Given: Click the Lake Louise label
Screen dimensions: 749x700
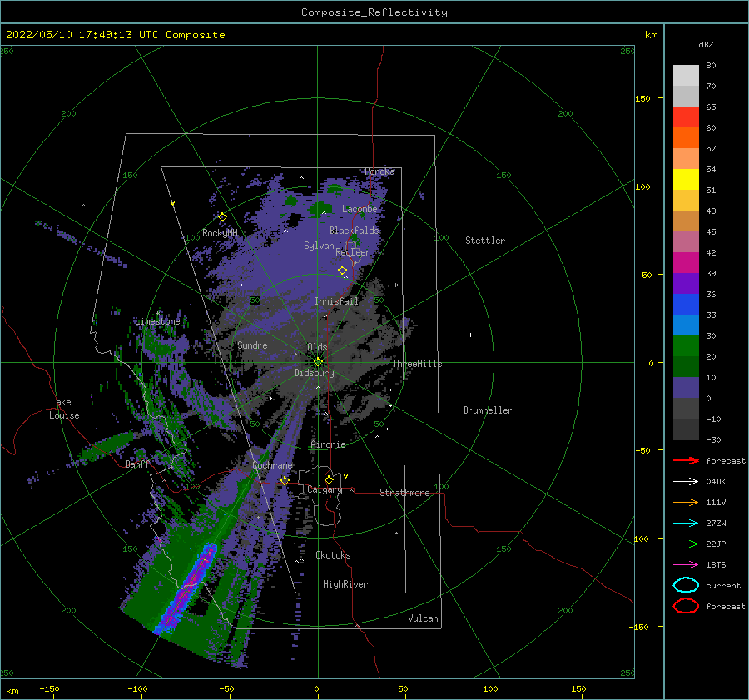Looking at the screenshot, I should click(64, 409).
